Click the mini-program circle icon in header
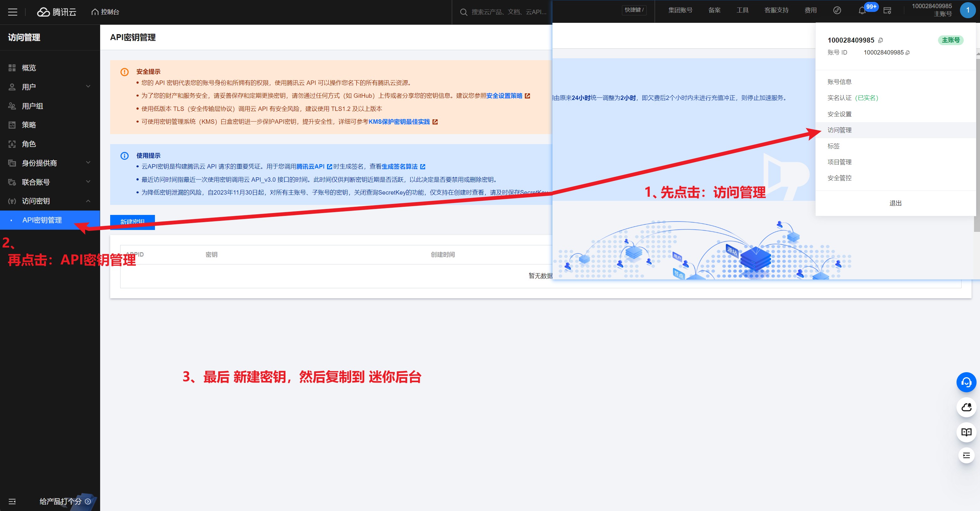 [x=837, y=10]
